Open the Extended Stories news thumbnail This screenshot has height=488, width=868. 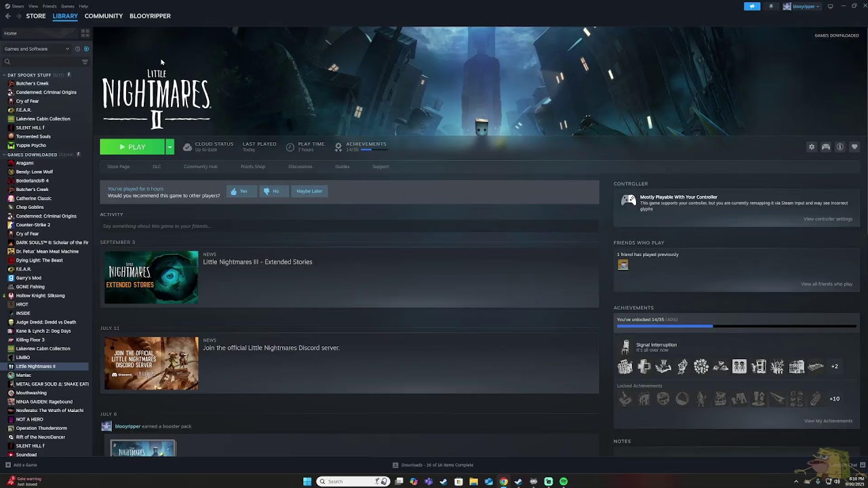pyautogui.click(x=151, y=277)
